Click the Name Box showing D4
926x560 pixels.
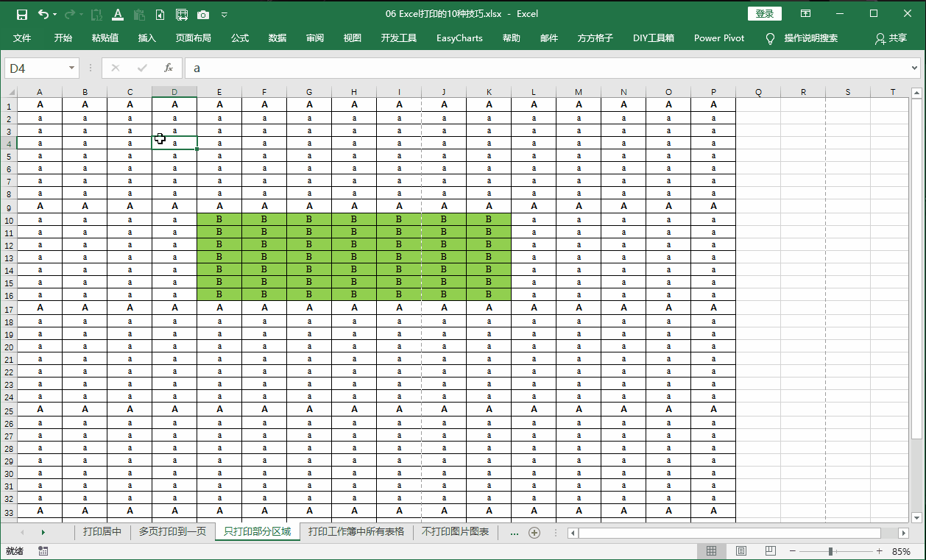tap(35, 68)
